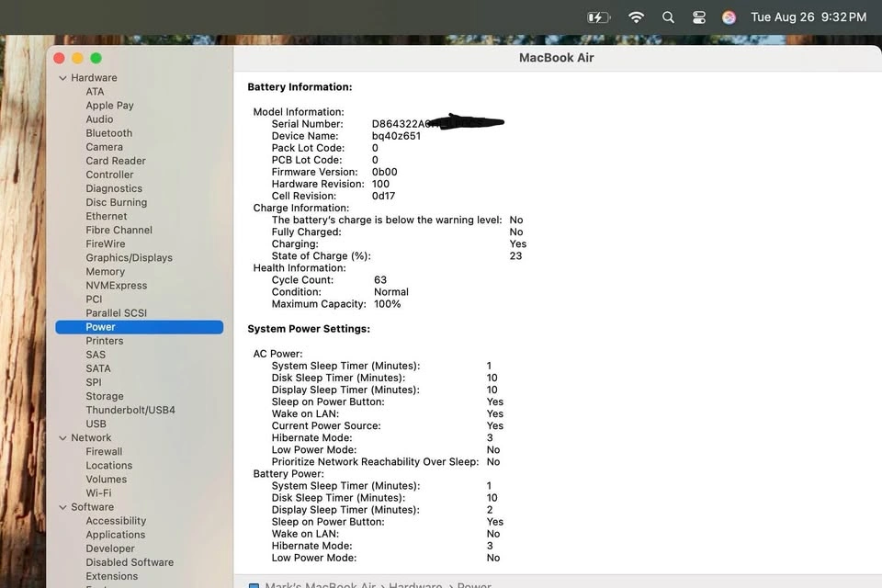Collapse the Software section disclosure arrow

point(62,507)
